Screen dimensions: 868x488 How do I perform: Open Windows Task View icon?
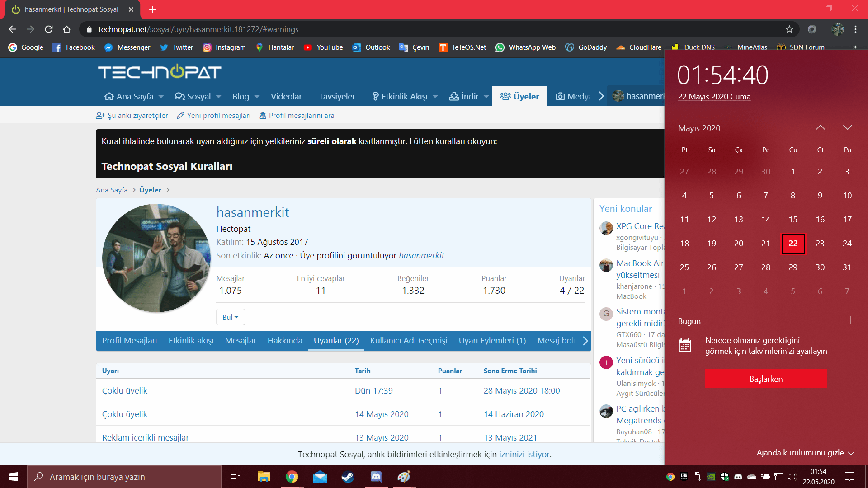[235, 477]
